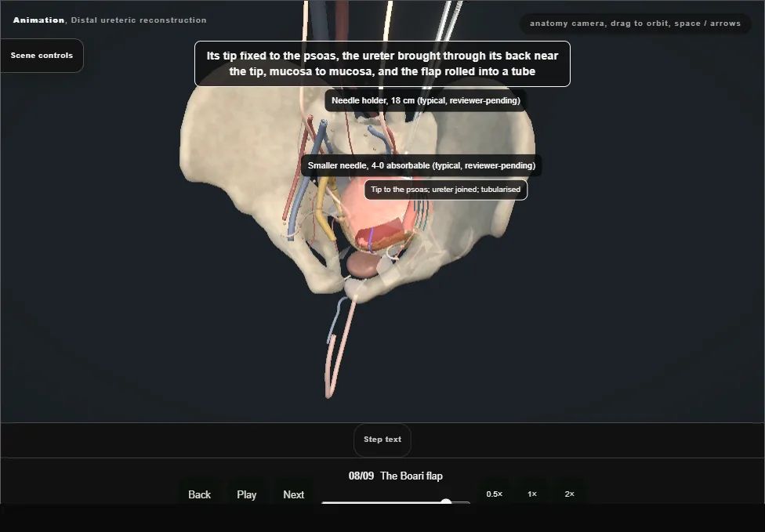Click the brown prostate below the bladder
Image resolution: width=765 pixels, height=532 pixels.
362,266
